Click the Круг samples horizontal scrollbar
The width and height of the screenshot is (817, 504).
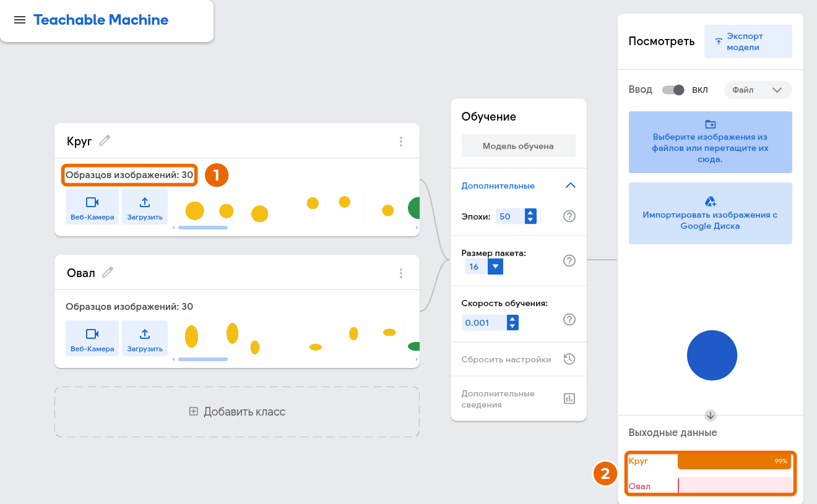click(203, 228)
